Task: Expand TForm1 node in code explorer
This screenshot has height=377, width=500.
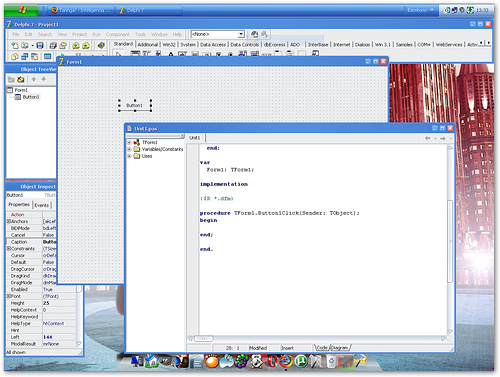Action: [129, 142]
